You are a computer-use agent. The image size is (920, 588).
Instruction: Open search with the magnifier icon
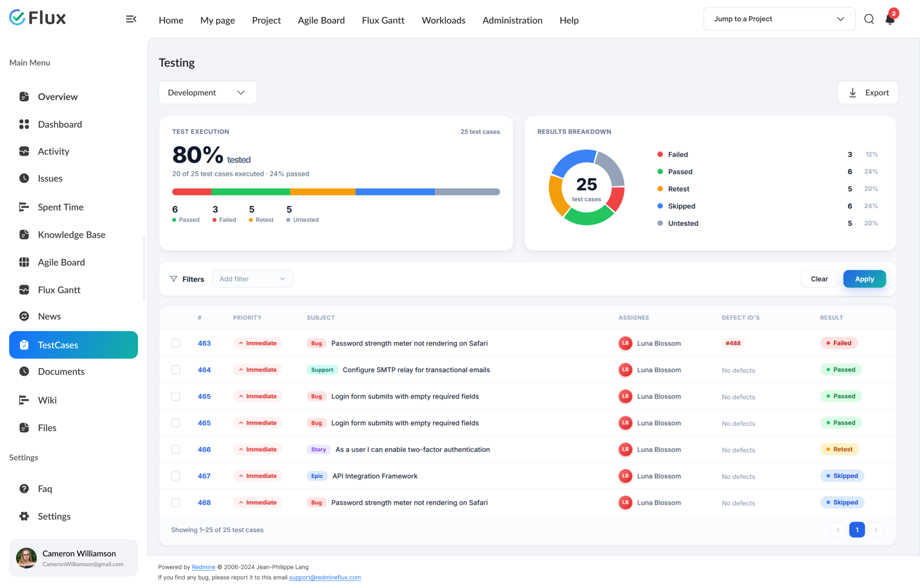pos(869,19)
